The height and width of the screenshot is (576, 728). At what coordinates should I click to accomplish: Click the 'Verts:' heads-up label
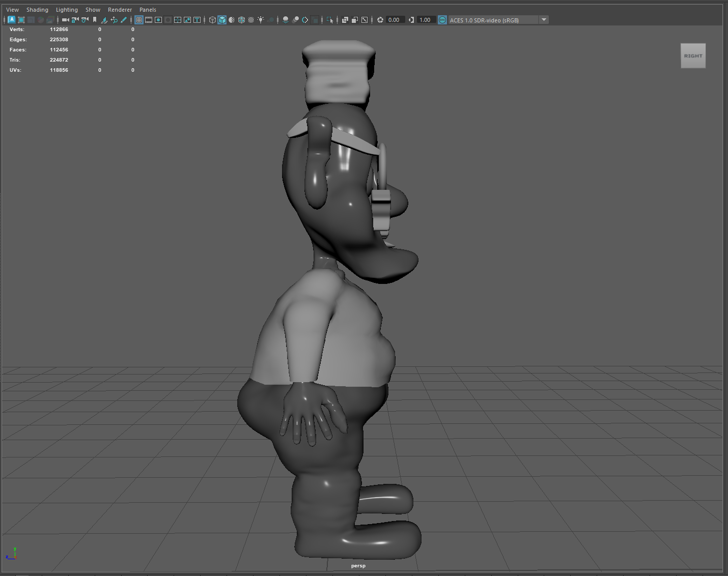(17, 30)
